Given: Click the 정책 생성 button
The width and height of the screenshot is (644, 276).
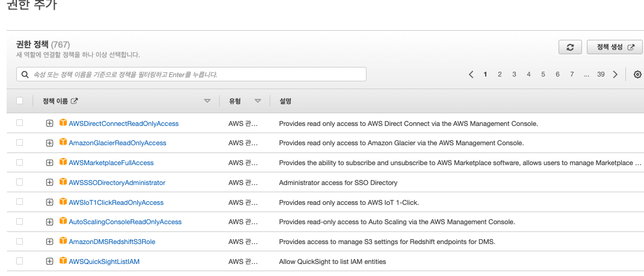Looking at the screenshot, I should [x=615, y=47].
